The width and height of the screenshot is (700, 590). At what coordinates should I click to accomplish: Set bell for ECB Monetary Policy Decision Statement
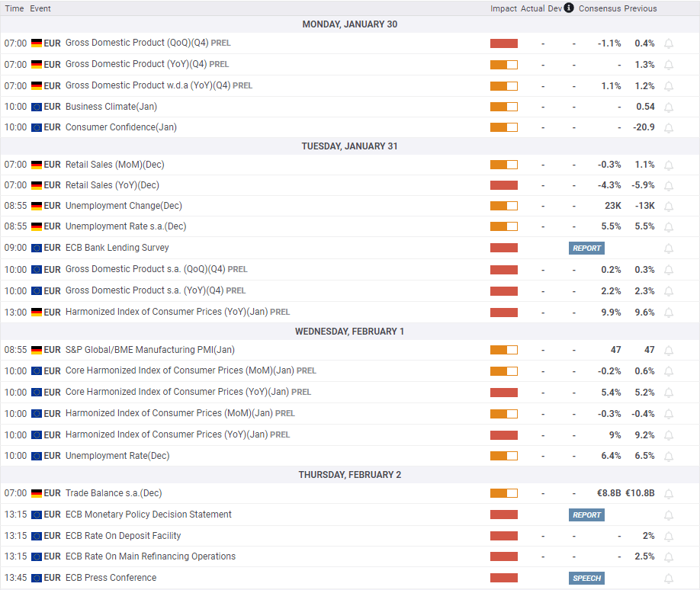(669, 515)
